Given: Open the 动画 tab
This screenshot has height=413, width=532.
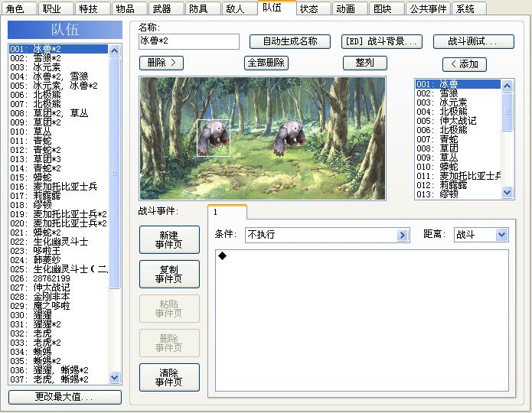Looking at the screenshot, I should [350, 8].
